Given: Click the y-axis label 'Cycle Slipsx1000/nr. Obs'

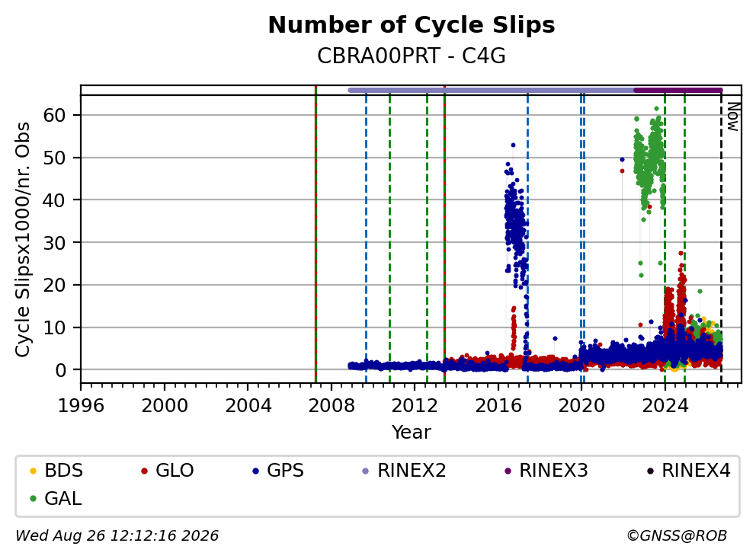Looking at the screenshot, I should pos(23,239).
